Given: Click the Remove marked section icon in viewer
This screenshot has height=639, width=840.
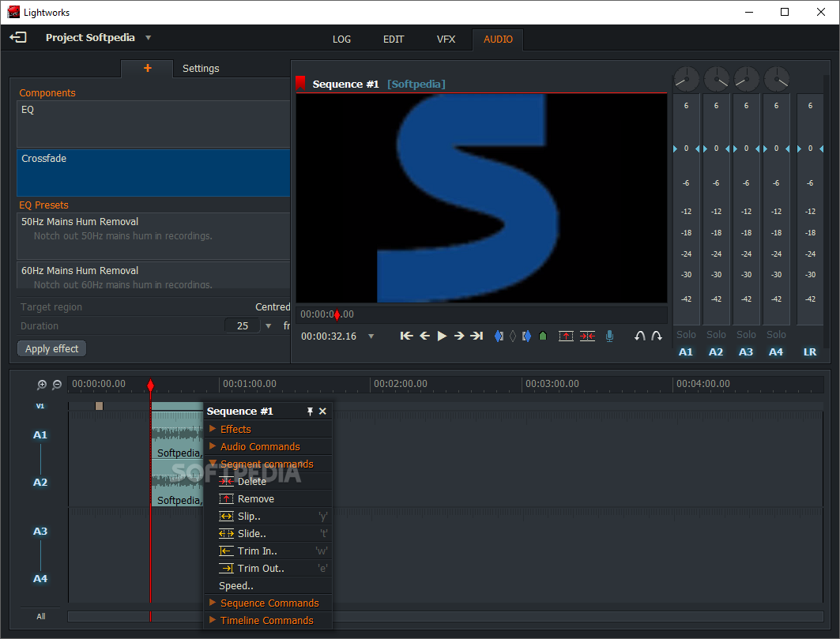Looking at the screenshot, I should [566, 336].
